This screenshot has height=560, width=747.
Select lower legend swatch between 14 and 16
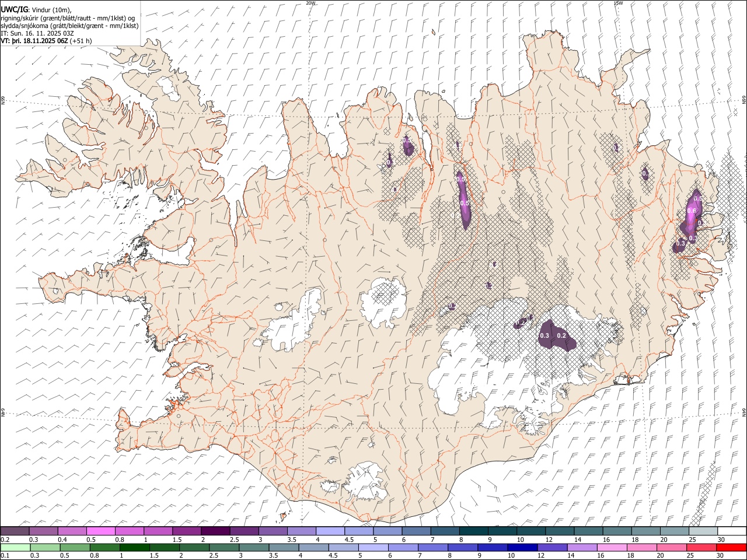pyautogui.click(x=582, y=547)
